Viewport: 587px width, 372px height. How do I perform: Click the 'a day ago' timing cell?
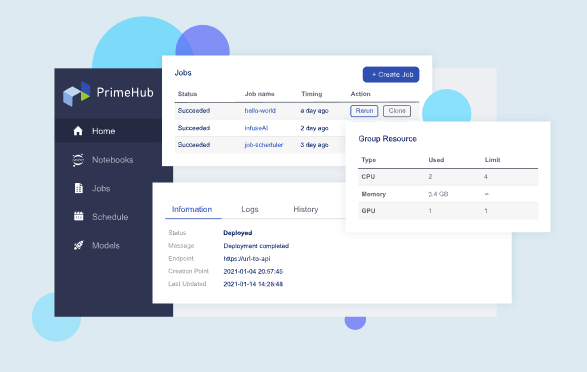point(314,111)
